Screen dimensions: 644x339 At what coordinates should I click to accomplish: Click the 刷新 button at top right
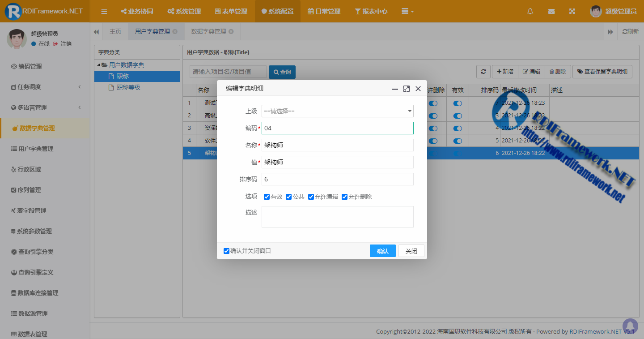pos(631,31)
